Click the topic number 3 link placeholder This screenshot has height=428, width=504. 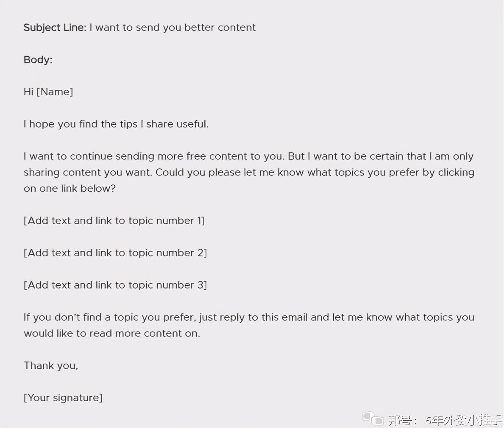coord(115,285)
